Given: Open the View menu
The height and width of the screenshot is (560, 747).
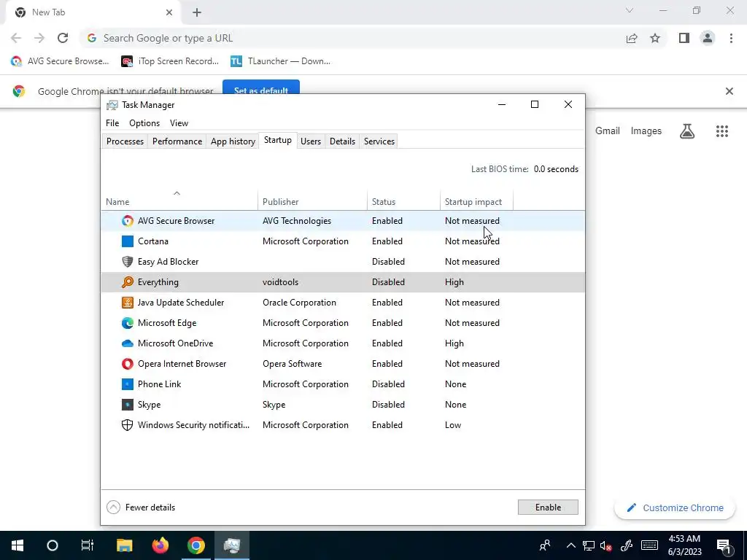Looking at the screenshot, I should tap(179, 123).
